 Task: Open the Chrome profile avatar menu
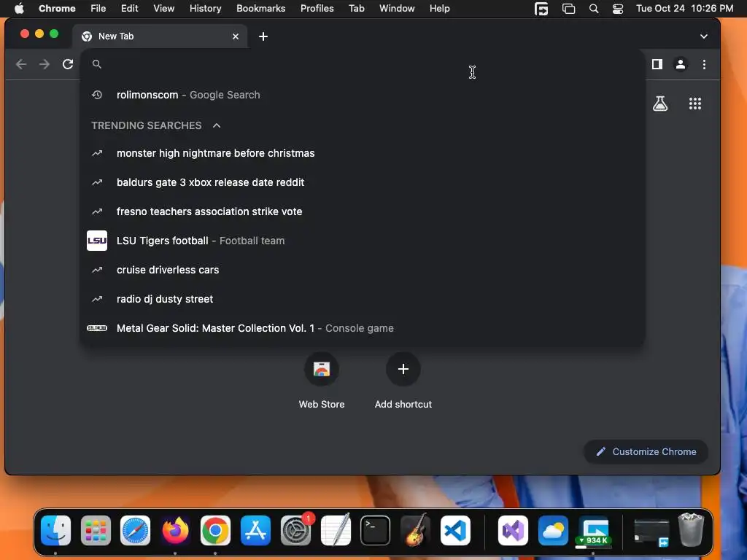(681, 64)
